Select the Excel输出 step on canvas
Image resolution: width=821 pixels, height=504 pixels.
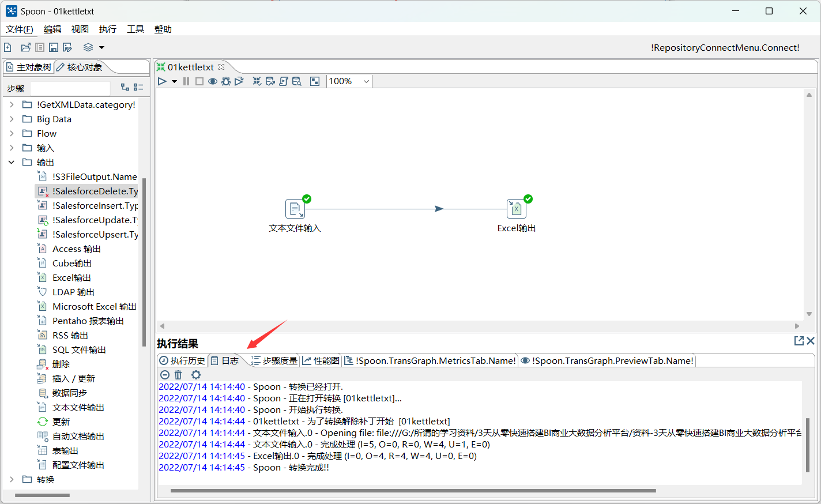tap(516, 209)
